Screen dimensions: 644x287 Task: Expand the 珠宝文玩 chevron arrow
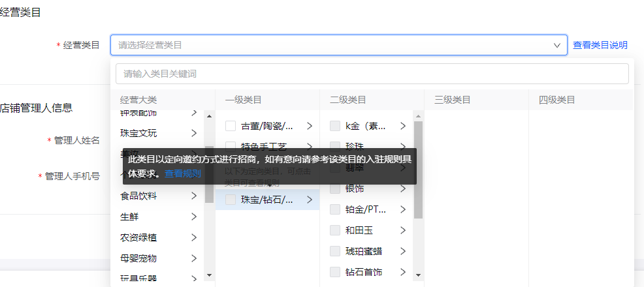pos(194,133)
